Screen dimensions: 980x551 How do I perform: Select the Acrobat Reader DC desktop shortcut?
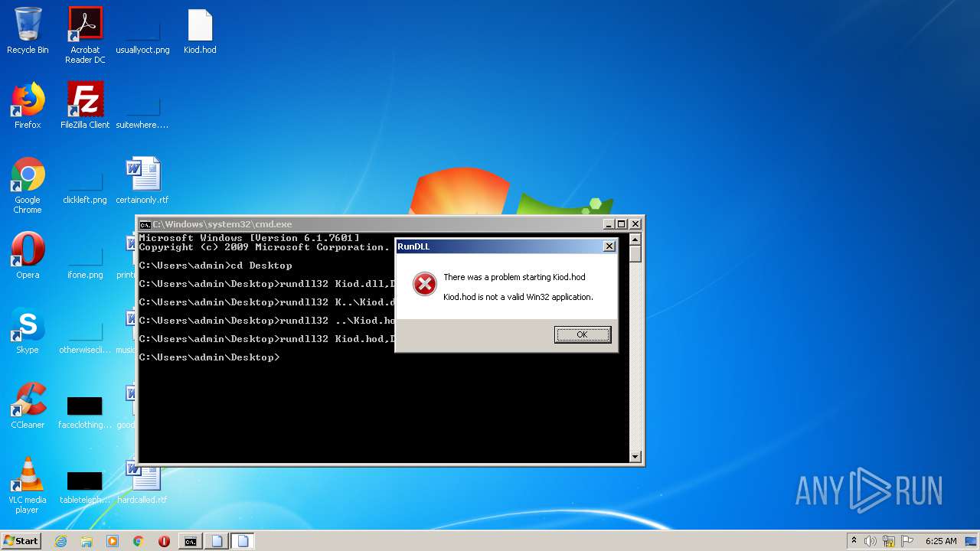[85, 36]
